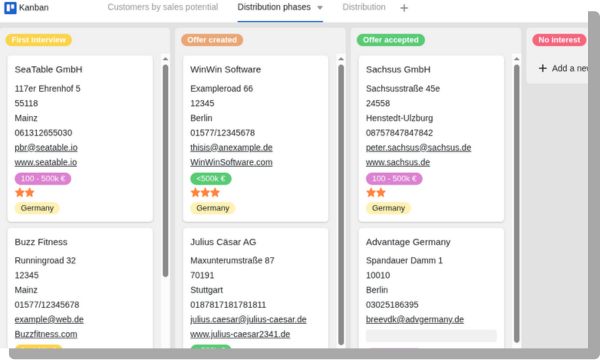
Task: Click the three-star rating on WinWin Software card
Action: (205, 192)
